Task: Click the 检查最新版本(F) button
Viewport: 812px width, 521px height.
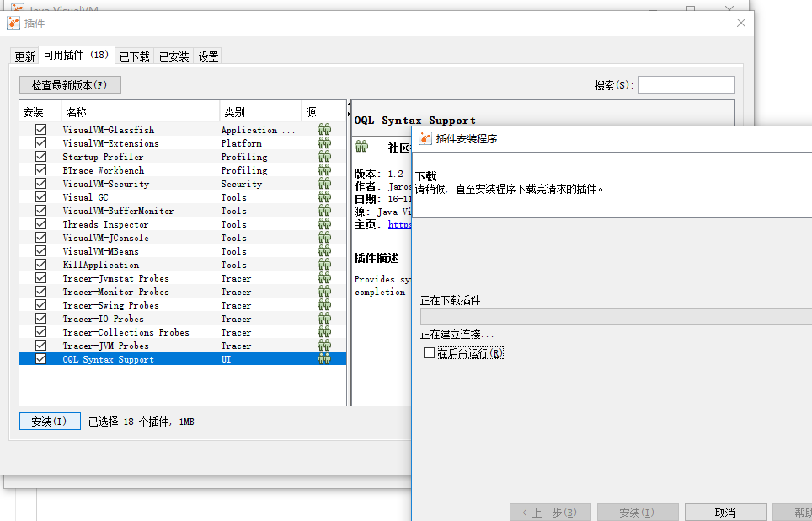Action: [x=70, y=85]
